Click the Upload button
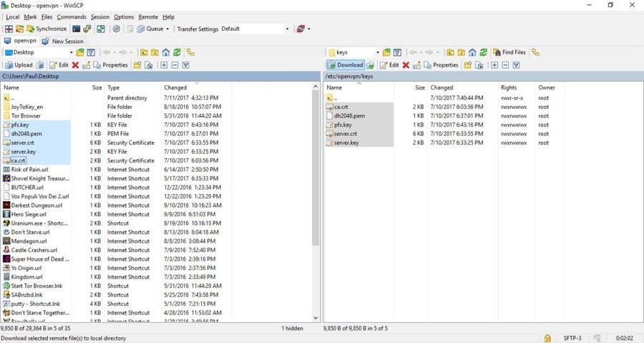This screenshot has height=343, width=644. [19, 65]
